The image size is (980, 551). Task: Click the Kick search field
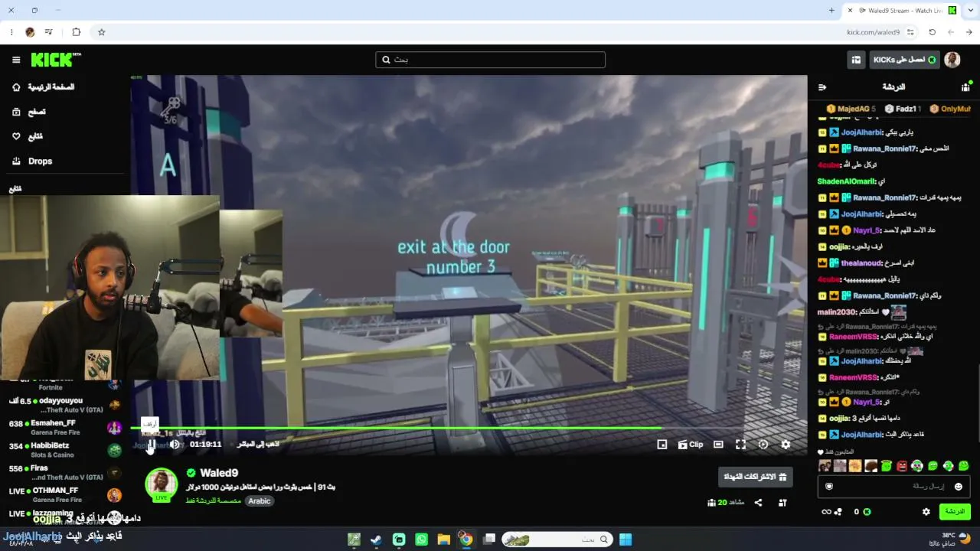pyautogui.click(x=490, y=60)
